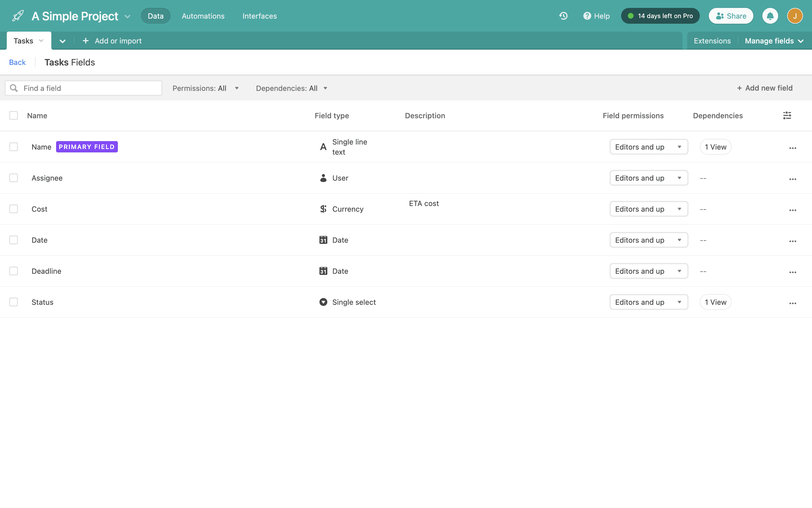Screen dimensions: 812x508
Task: Click the Field type column header
Action: point(332,116)
